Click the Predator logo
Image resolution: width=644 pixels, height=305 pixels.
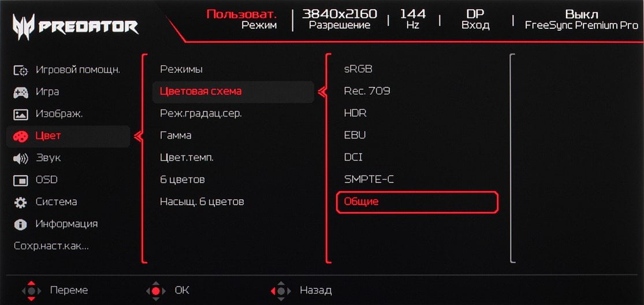pos(76,27)
